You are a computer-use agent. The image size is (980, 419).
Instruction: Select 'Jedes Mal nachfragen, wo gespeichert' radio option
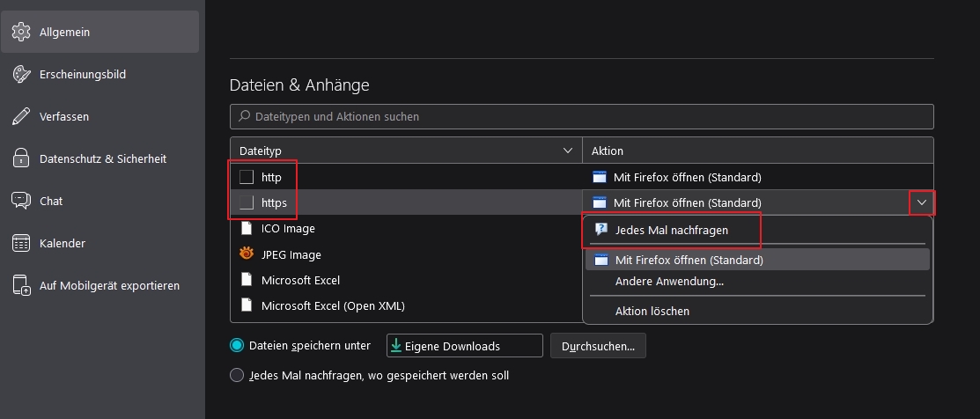point(237,375)
